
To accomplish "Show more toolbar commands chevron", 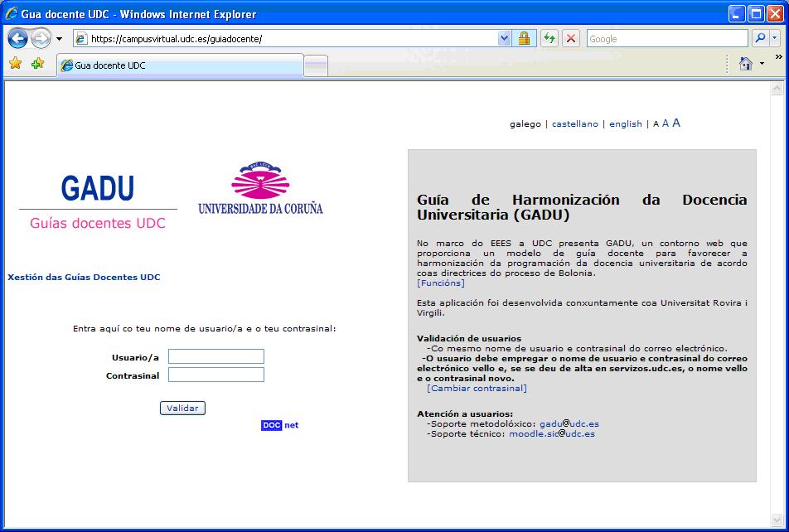I will [778, 57].
